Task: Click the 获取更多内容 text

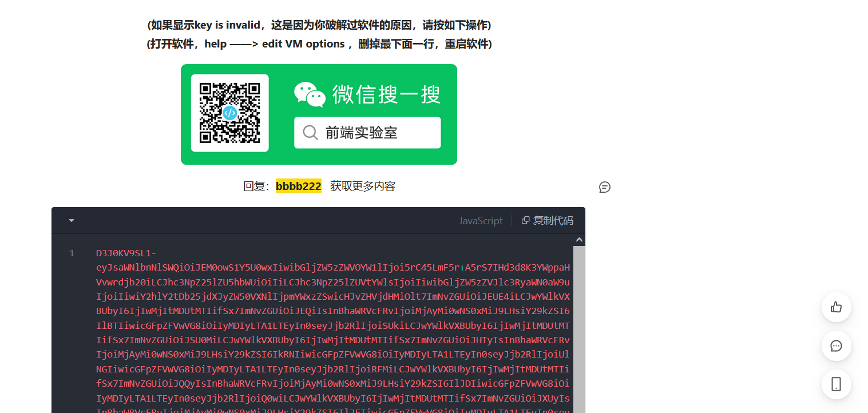Action: (x=363, y=186)
